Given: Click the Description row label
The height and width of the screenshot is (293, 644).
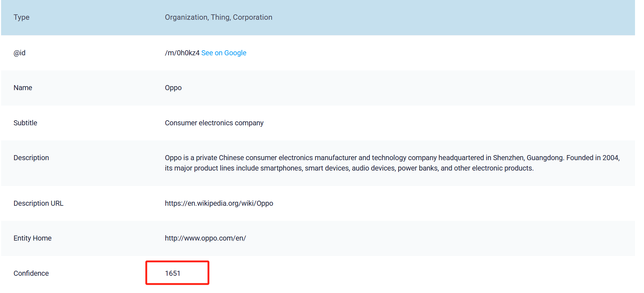Looking at the screenshot, I should (31, 158).
